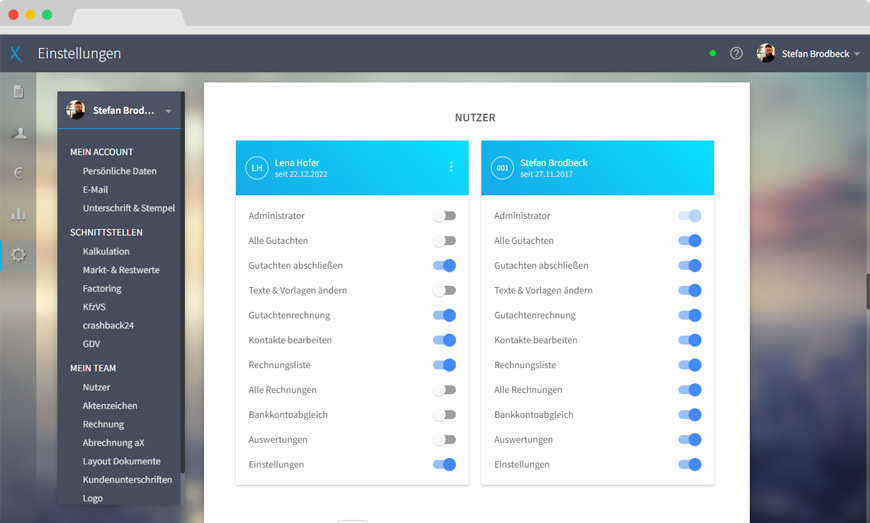Open Lena Hofer's three-dot options menu

tap(451, 167)
